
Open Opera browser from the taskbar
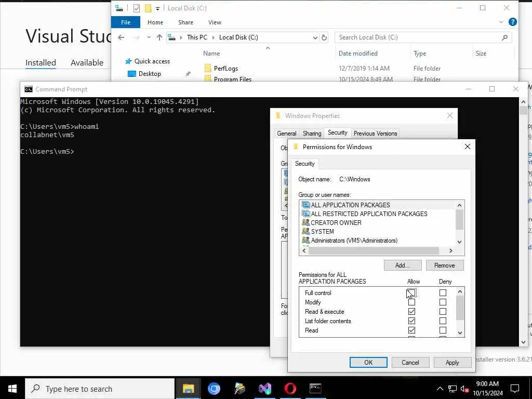click(290, 389)
